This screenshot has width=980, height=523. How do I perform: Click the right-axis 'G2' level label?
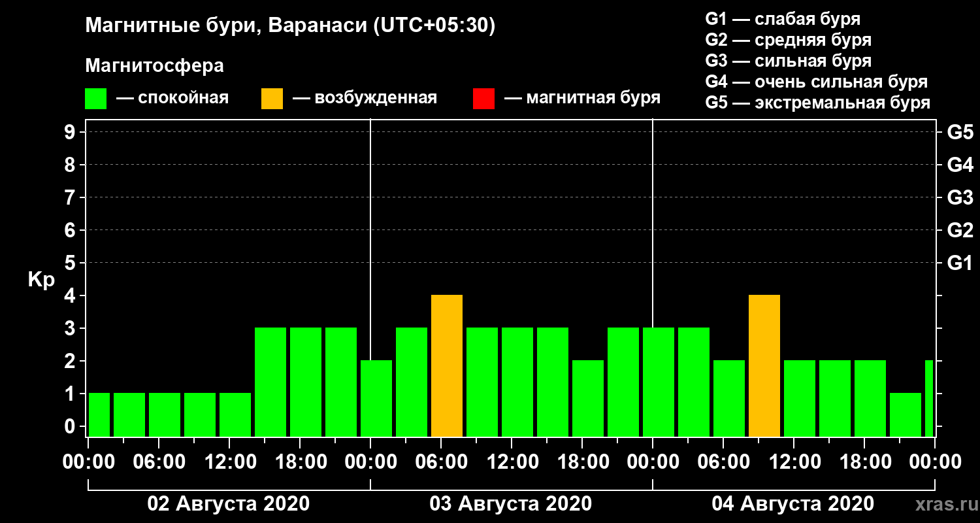tap(960, 231)
